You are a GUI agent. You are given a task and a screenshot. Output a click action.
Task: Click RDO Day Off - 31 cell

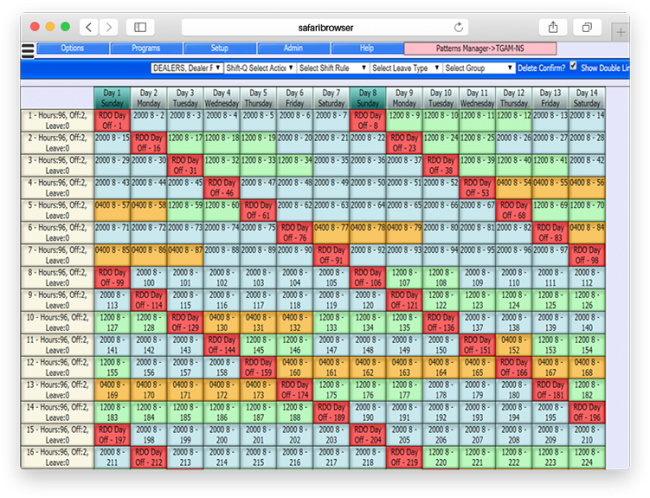[185, 165]
